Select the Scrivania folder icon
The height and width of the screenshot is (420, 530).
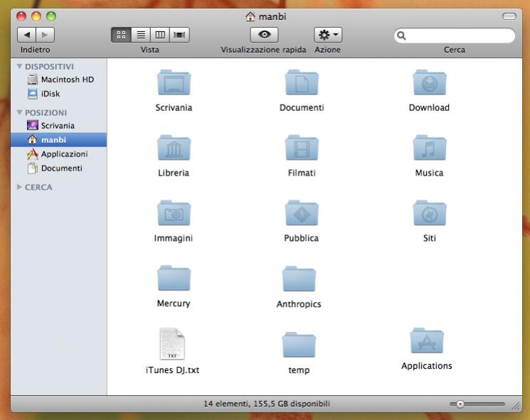174,82
